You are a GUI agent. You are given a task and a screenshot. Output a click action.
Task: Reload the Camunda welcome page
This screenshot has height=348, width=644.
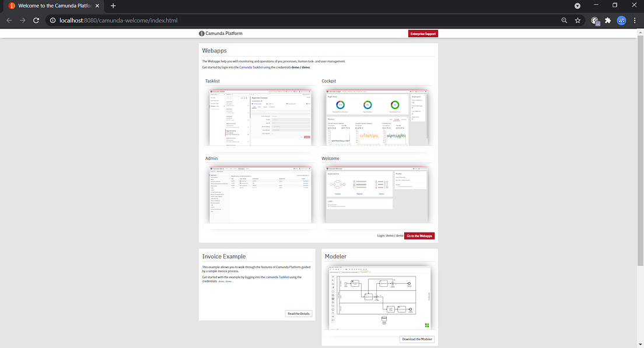coord(36,20)
